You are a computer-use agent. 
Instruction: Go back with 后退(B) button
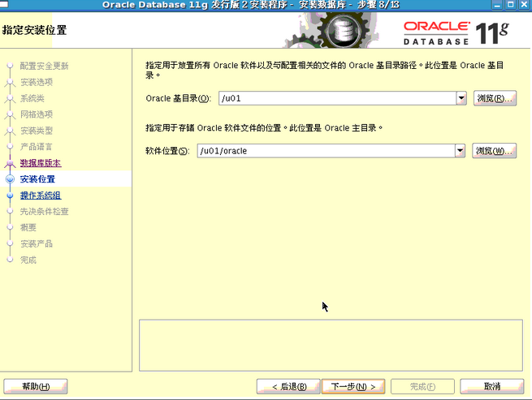pyautogui.click(x=288, y=386)
